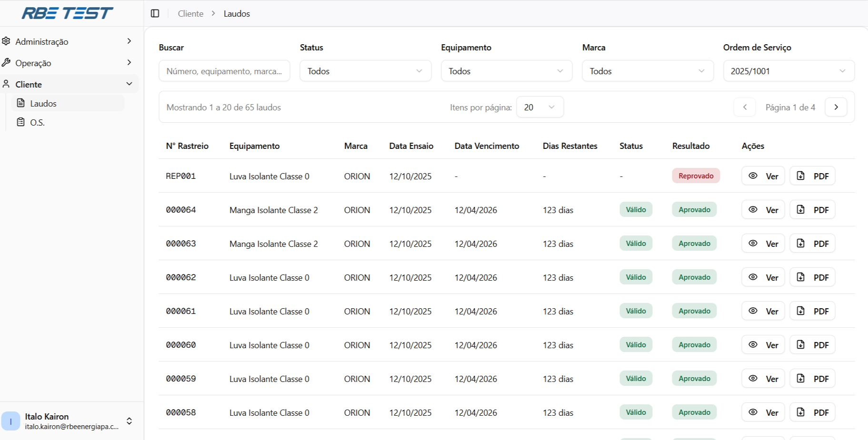
Task: Focus the Buscar search input field
Action: [224, 71]
